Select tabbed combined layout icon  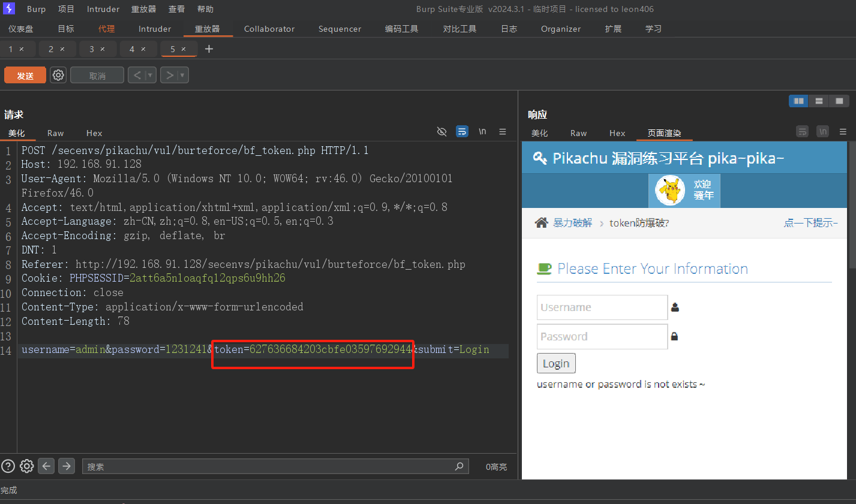point(839,101)
